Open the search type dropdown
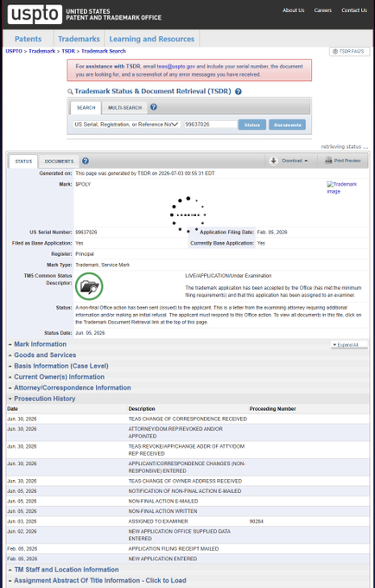Viewport: 375px width, 588px height. (x=127, y=125)
